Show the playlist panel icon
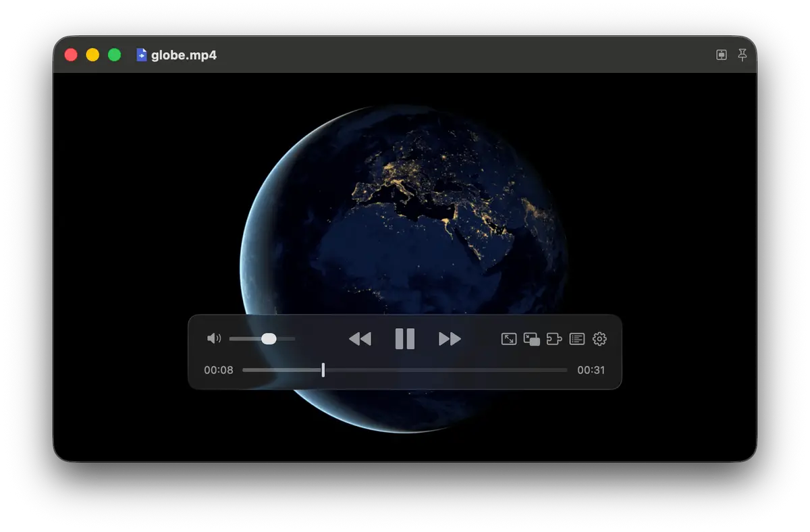The width and height of the screenshot is (810, 532). click(577, 339)
